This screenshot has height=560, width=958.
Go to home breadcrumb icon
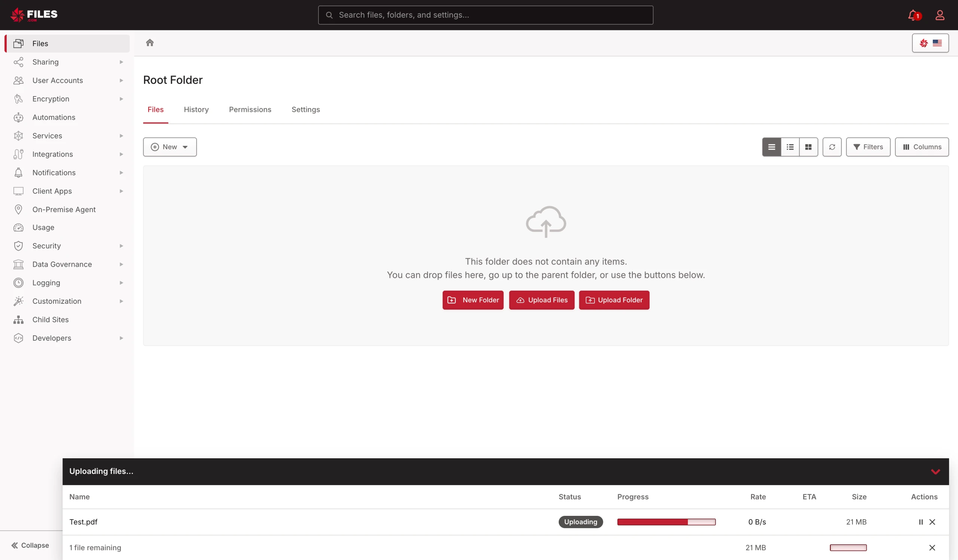click(150, 43)
